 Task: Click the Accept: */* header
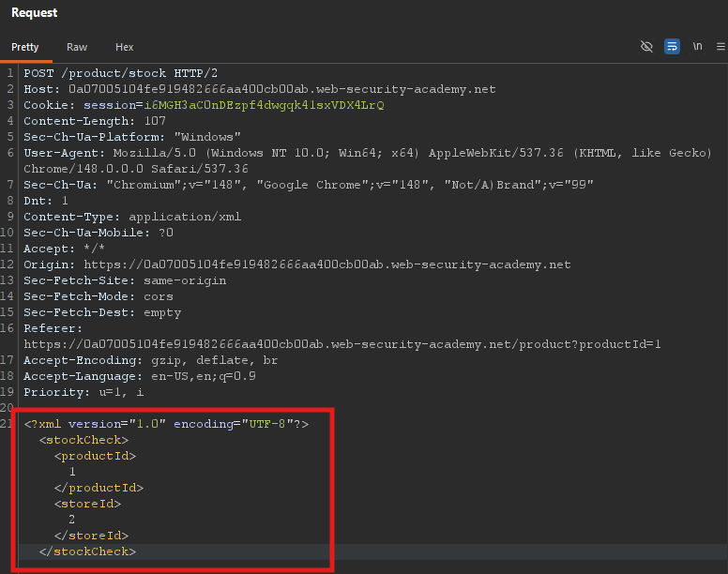click(64, 249)
